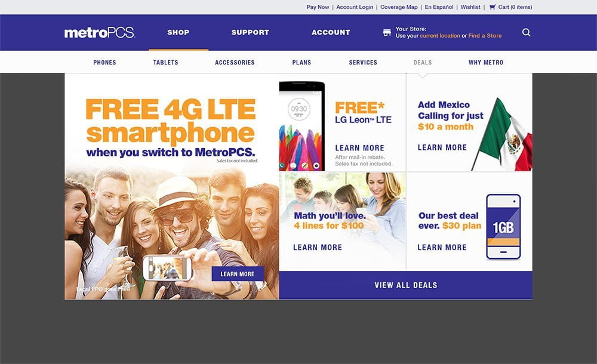Open the Coverage Map link
597x364 pixels.
tap(399, 7)
